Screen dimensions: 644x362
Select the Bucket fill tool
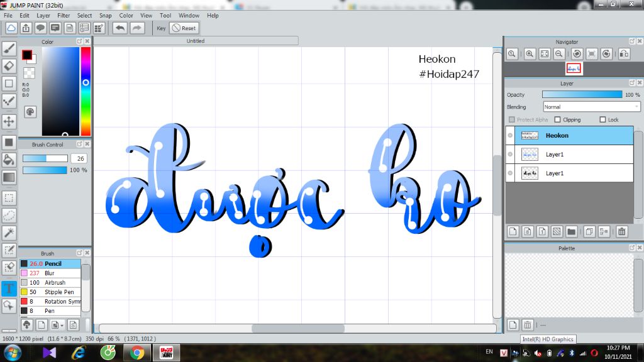click(9, 160)
